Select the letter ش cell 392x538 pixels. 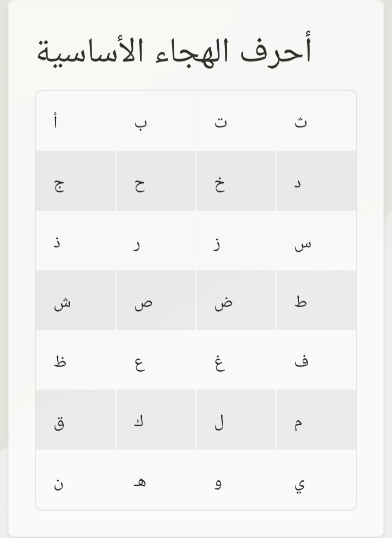[76, 300]
